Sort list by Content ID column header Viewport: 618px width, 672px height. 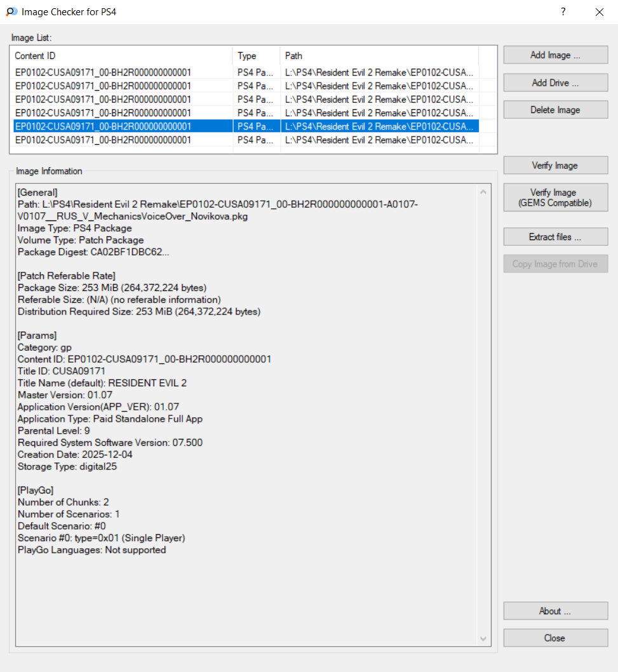coord(121,56)
